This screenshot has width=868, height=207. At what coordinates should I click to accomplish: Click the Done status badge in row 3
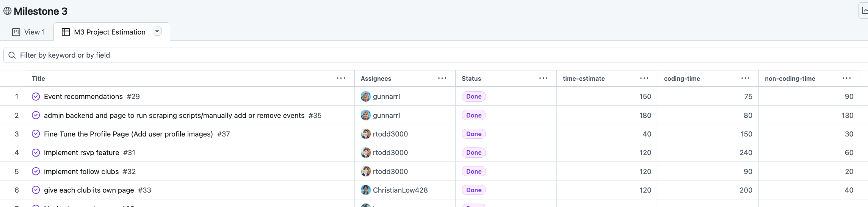[x=474, y=134]
